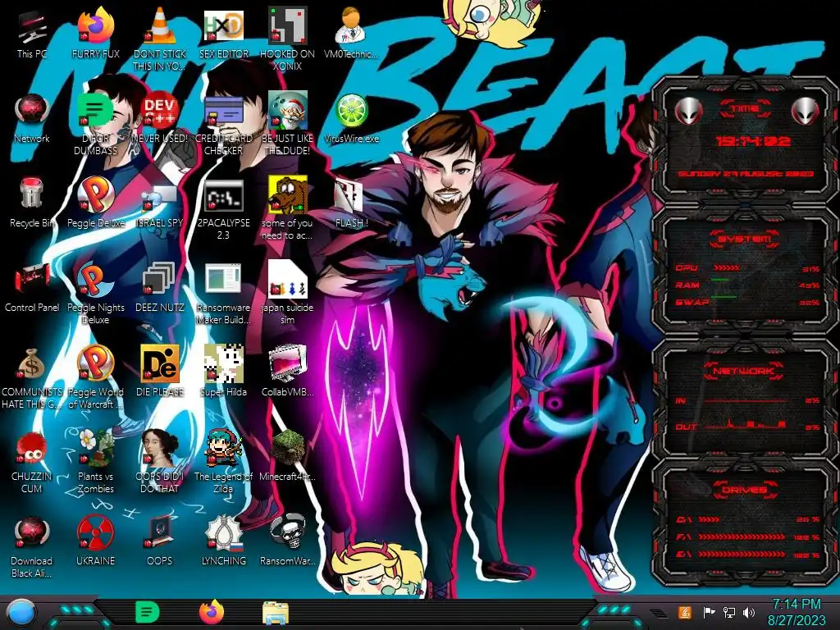This screenshot has height=630, width=840.
Task: Open the taskbar clock 7:14 PM
Action: [x=797, y=612]
